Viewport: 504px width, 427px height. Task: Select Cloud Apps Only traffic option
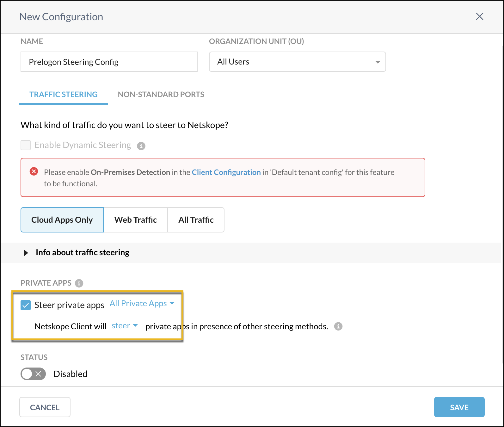[x=62, y=220]
